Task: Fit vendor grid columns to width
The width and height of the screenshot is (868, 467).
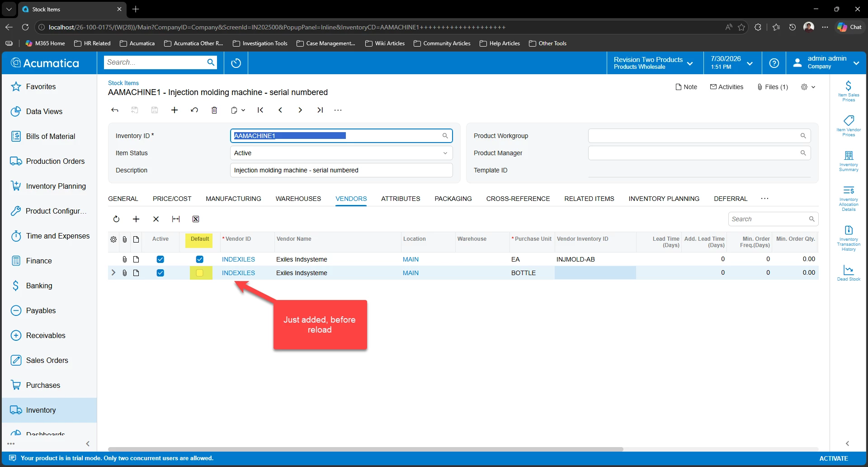Action: pyautogui.click(x=176, y=219)
